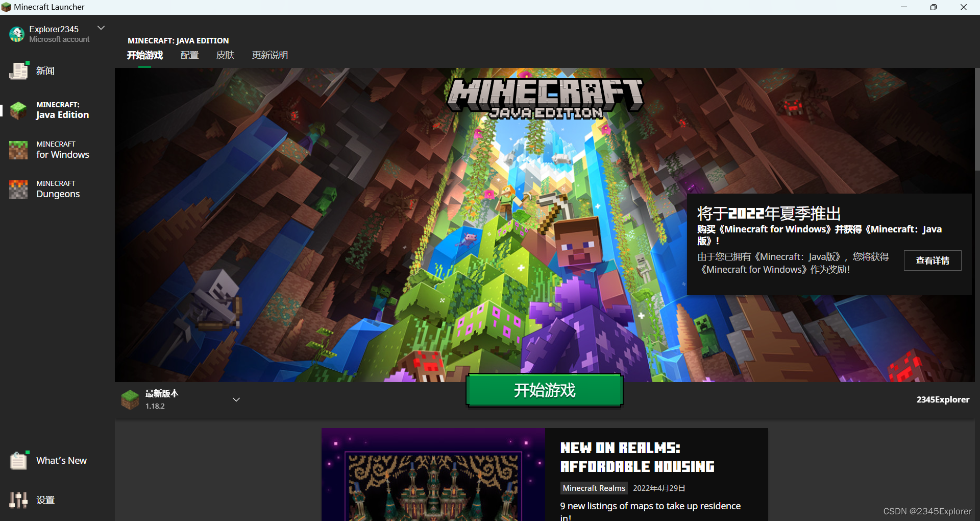
Task: Click the 2345Explorer player name
Action: point(943,399)
